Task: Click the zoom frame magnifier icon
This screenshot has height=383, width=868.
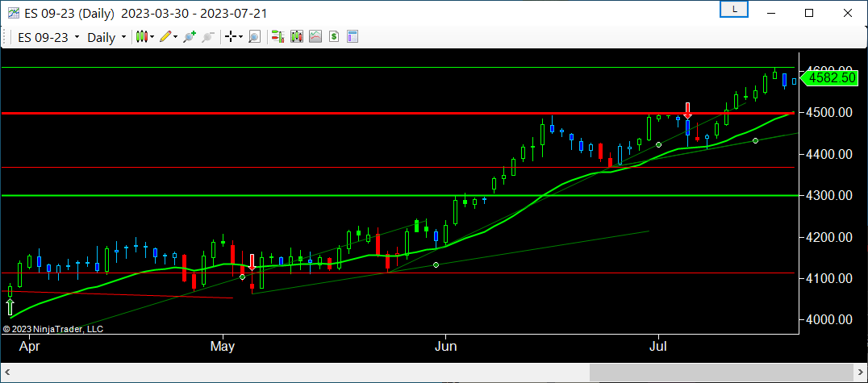Action: (254, 37)
